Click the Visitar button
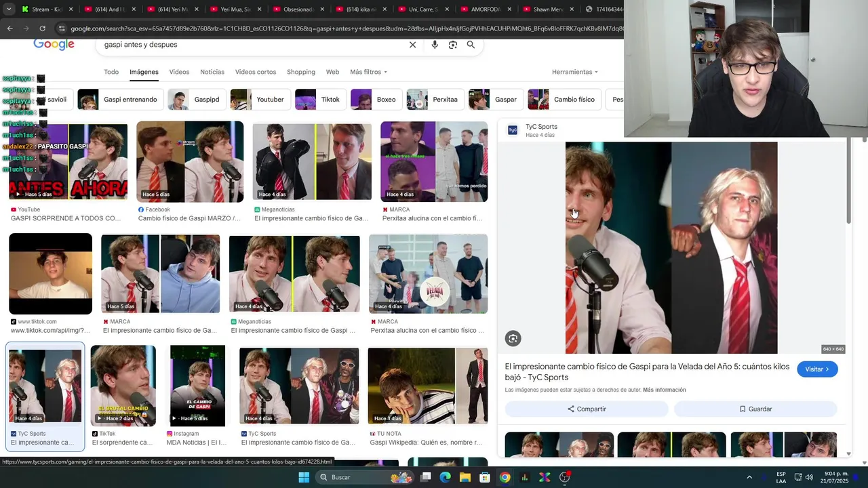Viewport: 868px width, 488px height. click(x=817, y=369)
